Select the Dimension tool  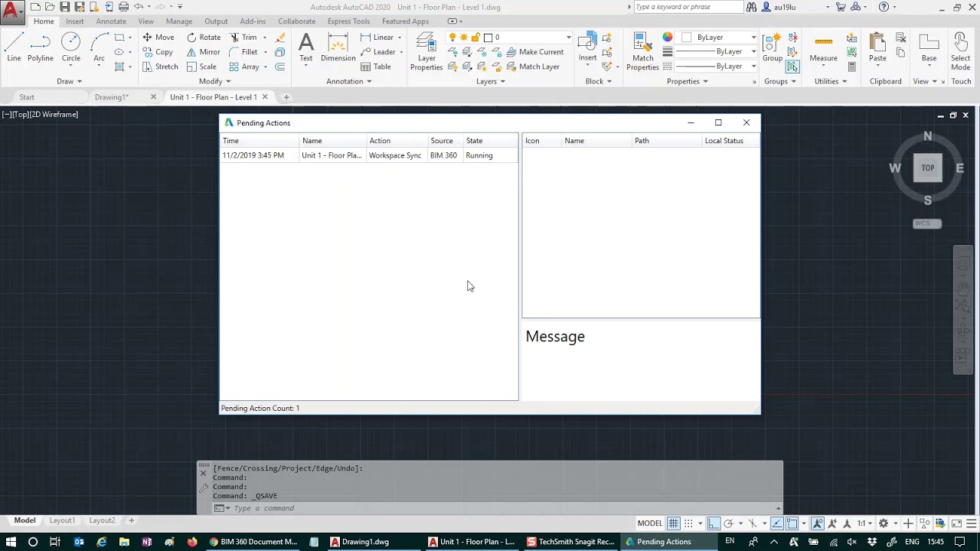tap(338, 47)
